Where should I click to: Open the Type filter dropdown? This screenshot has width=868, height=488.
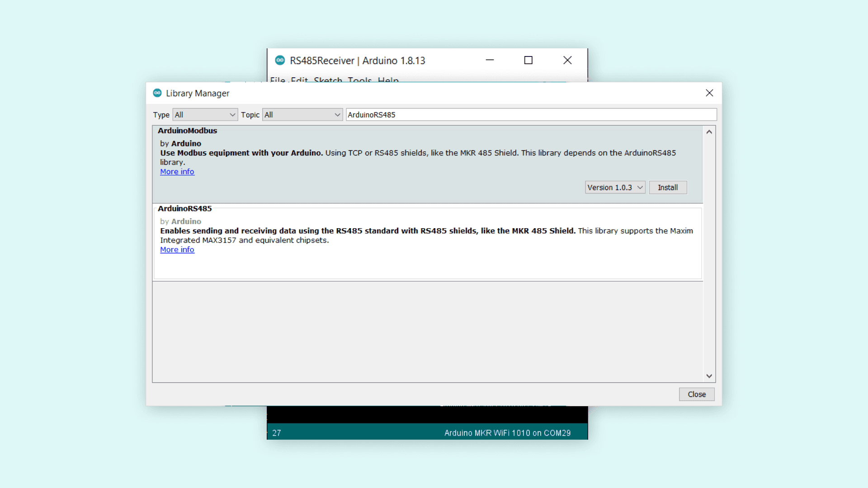click(205, 115)
